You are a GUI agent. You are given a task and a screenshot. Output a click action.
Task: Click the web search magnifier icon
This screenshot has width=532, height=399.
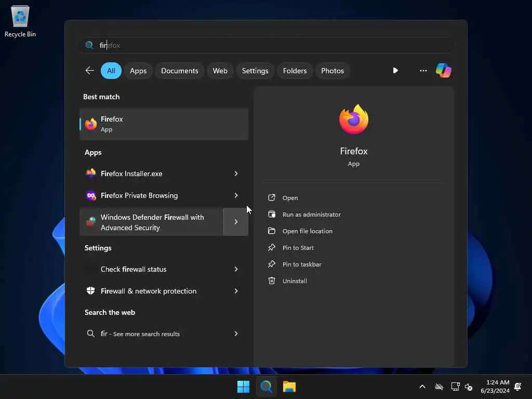point(90,334)
